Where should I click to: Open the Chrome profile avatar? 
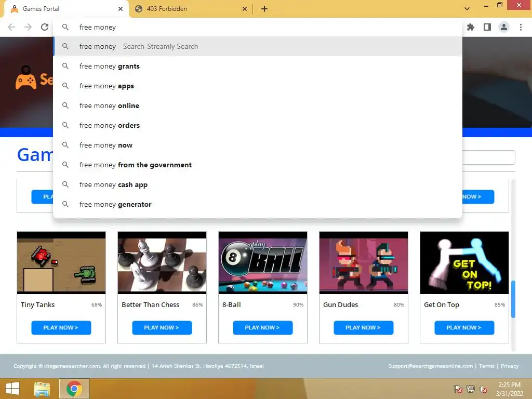click(x=504, y=27)
